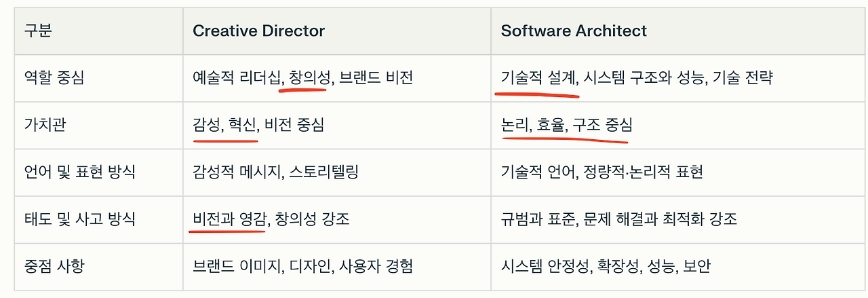Click the text 브랜드 비전 in first row
The width and height of the screenshot is (868, 298).
click(x=376, y=77)
